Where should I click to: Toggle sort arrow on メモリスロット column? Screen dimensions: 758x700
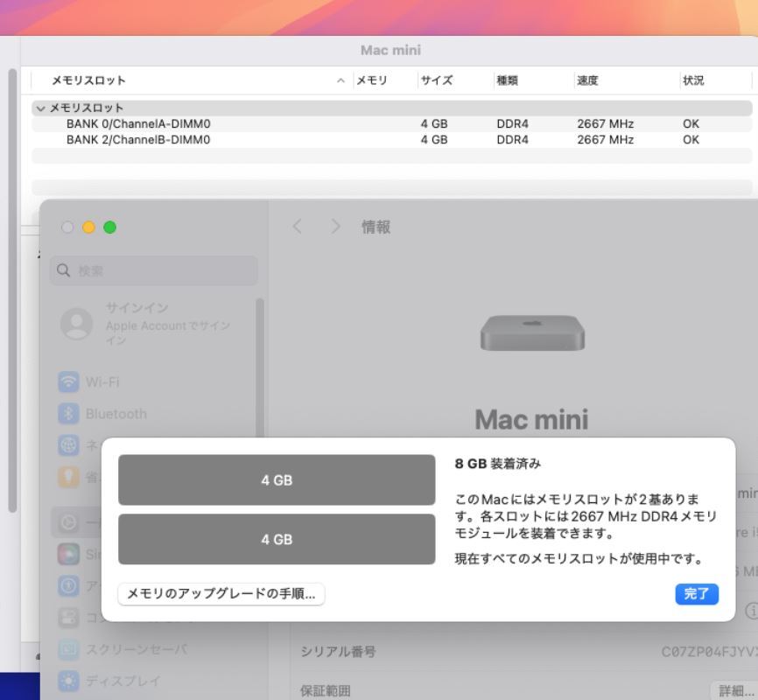coord(340,80)
